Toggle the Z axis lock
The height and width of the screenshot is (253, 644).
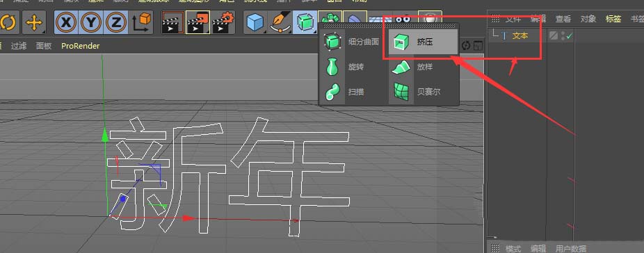coord(116,22)
